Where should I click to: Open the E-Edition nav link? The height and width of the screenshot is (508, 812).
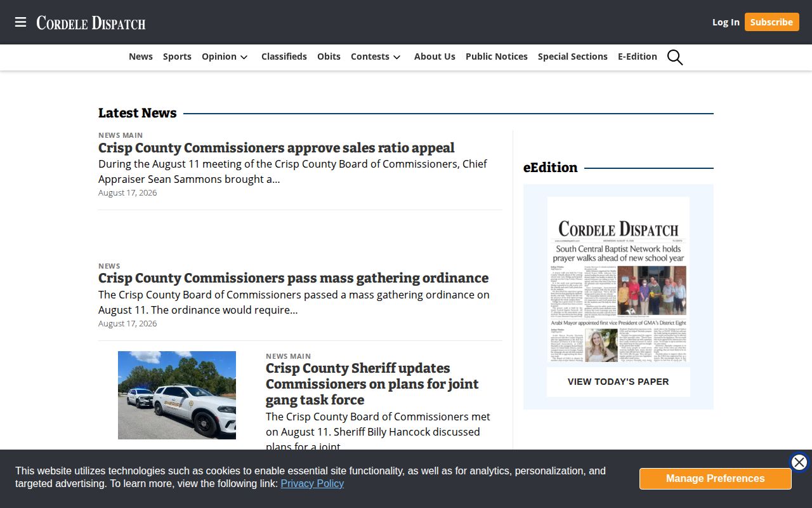(638, 57)
